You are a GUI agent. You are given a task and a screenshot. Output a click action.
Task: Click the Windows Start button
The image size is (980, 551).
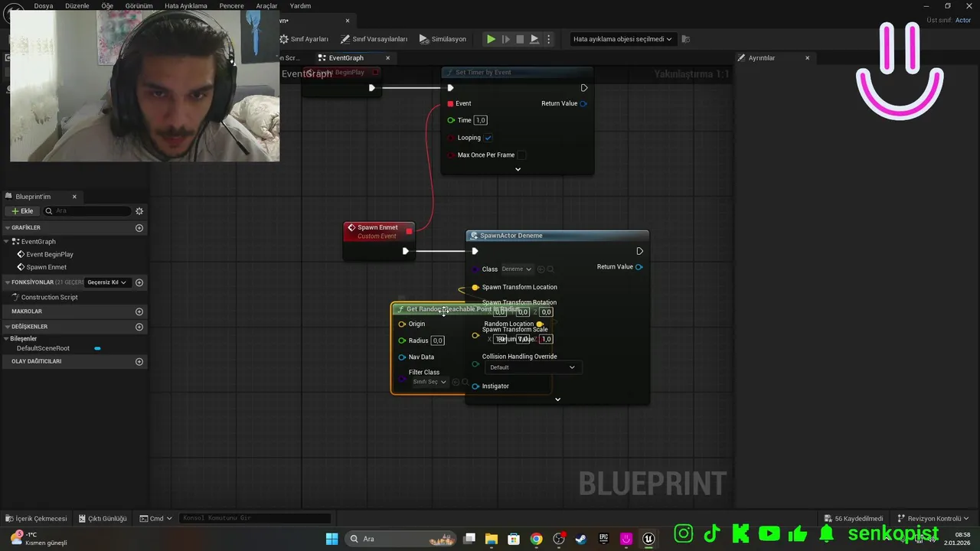[x=332, y=539]
